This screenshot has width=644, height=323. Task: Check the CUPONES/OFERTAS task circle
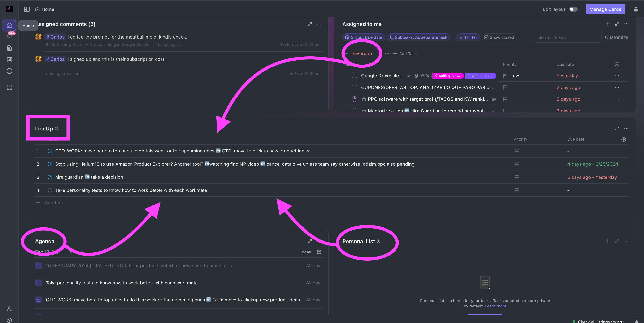coord(354,87)
